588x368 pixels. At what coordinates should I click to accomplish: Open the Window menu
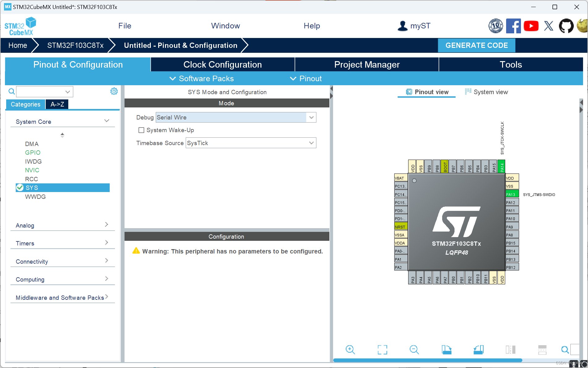tap(225, 26)
